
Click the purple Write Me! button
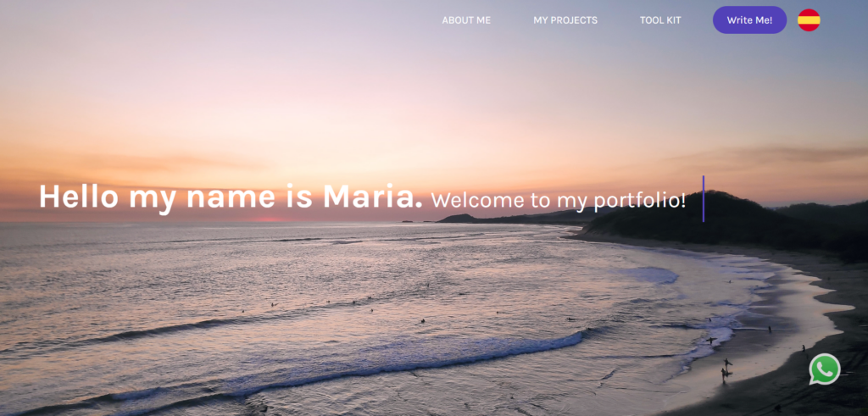749,20
